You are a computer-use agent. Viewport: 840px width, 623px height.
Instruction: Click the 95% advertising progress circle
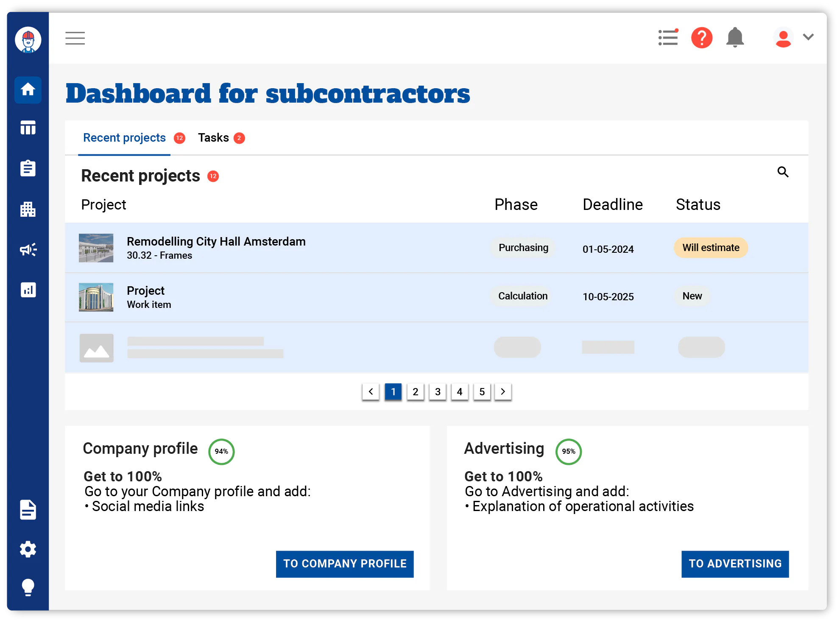click(569, 452)
